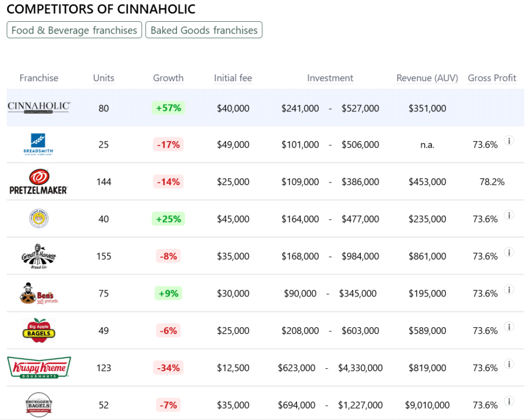Viewport: 531px width, 420px height.
Task: Click the +25% growth badge
Action: 169,219
